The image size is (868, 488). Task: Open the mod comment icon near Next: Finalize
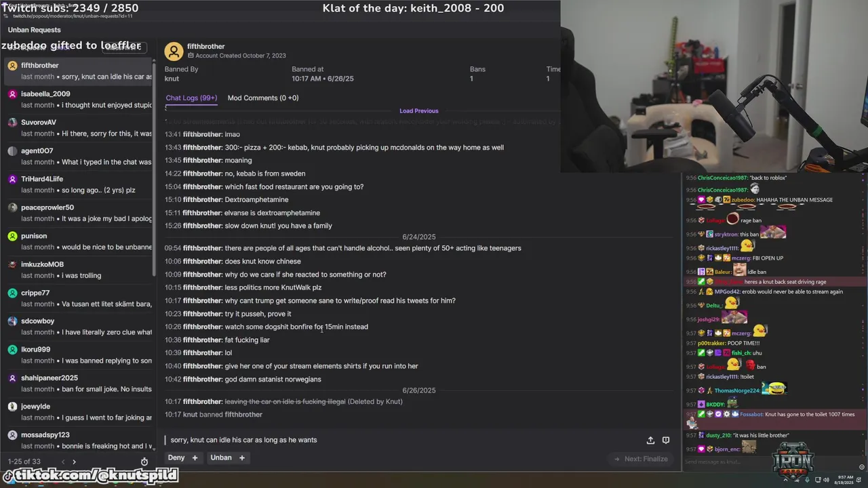click(666, 440)
